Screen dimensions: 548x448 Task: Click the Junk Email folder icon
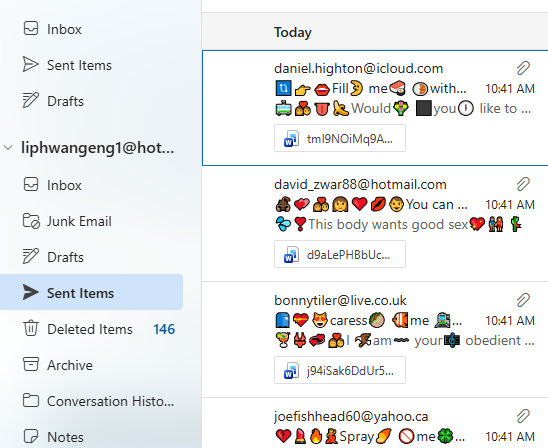pyautogui.click(x=31, y=221)
